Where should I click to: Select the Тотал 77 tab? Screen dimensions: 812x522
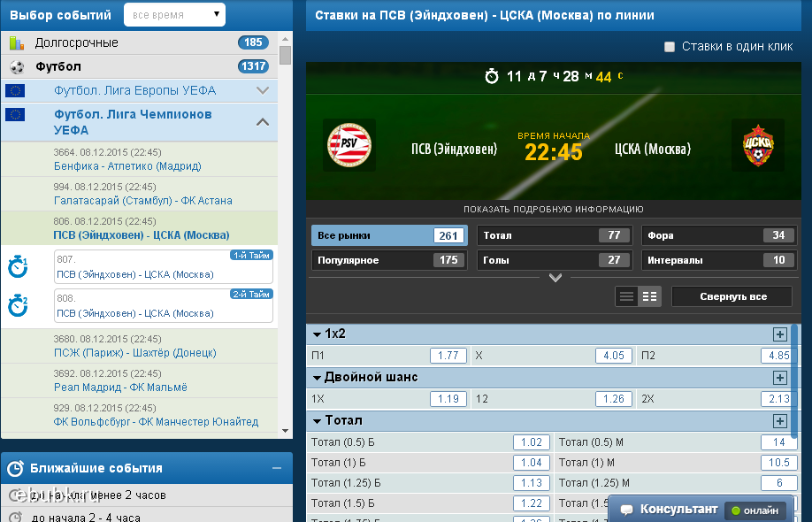tap(555, 235)
